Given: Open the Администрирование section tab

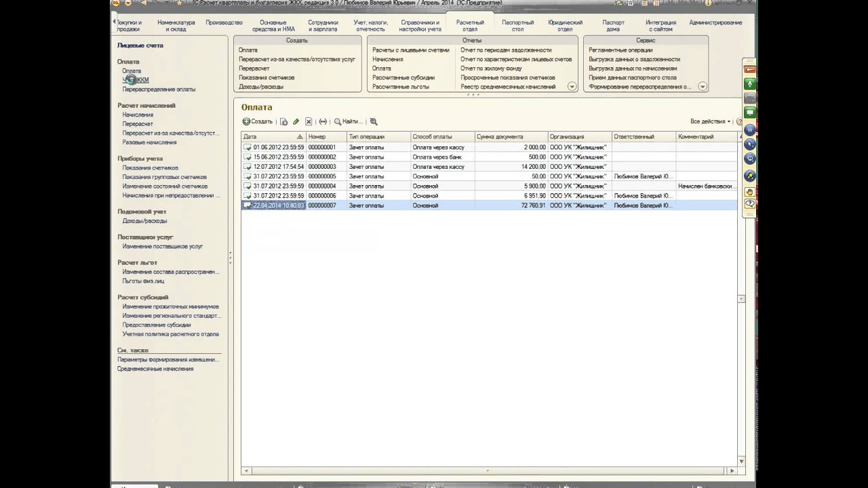Looking at the screenshot, I should 715,22.
